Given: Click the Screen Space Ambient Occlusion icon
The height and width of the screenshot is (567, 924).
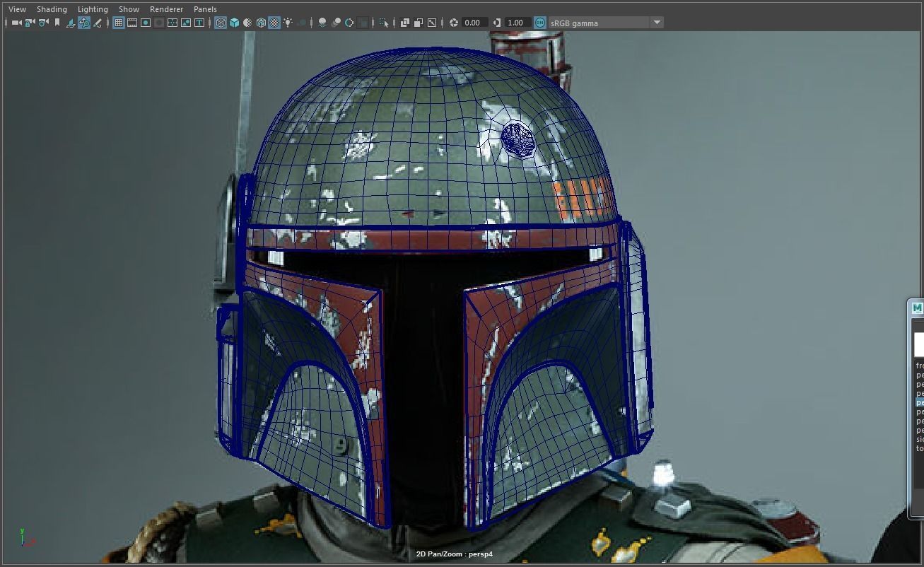Looking at the screenshot, I should [322, 23].
